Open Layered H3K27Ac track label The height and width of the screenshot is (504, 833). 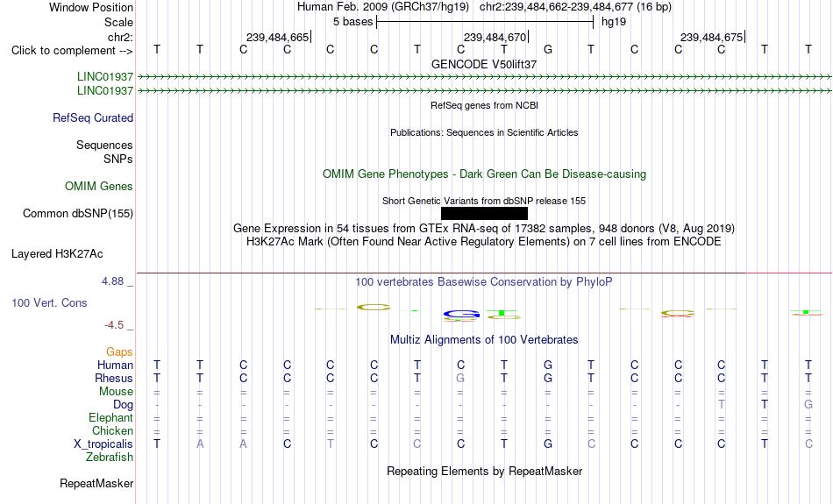click(x=57, y=254)
